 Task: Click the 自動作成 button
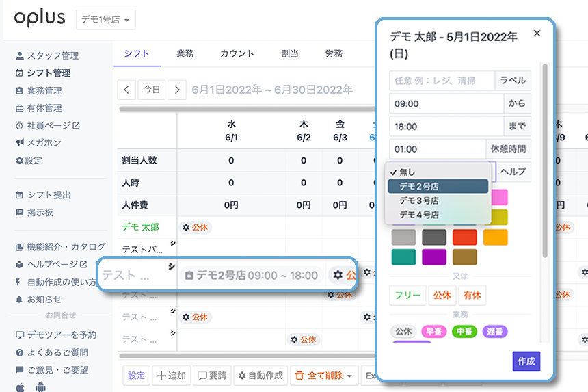[x=260, y=376]
